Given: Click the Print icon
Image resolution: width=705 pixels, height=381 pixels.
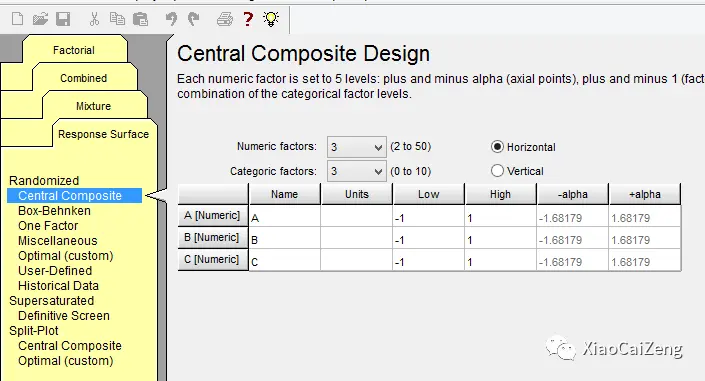Looking at the screenshot, I should (225, 19).
